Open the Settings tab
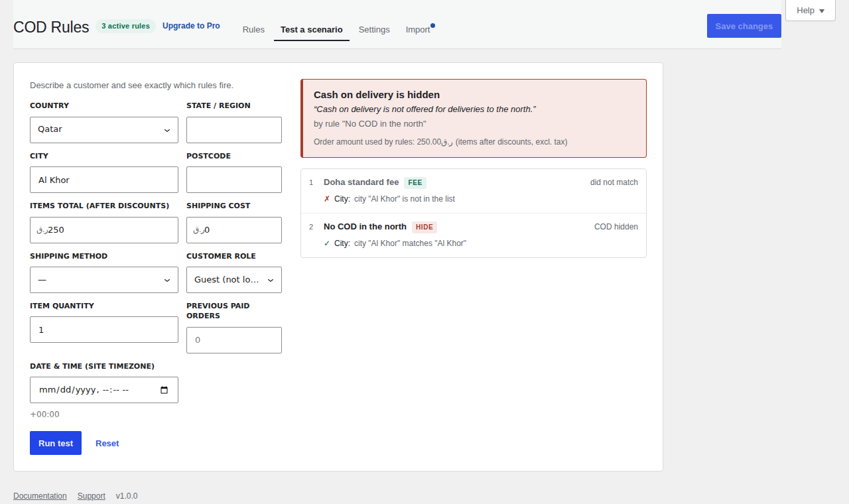The image size is (849, 504). (374, 30)
